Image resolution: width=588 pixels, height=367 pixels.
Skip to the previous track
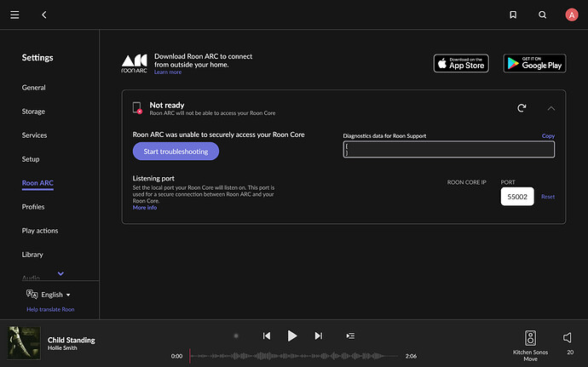click(x=267, y=335)
